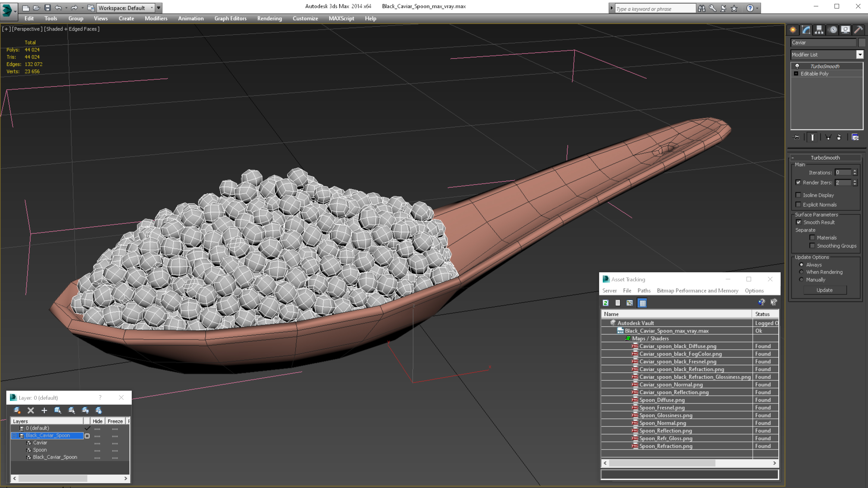Click the viewport plus menu label
Image resolution: width=868 pixels, height=488 pixels.
click(x=6, y=29)
